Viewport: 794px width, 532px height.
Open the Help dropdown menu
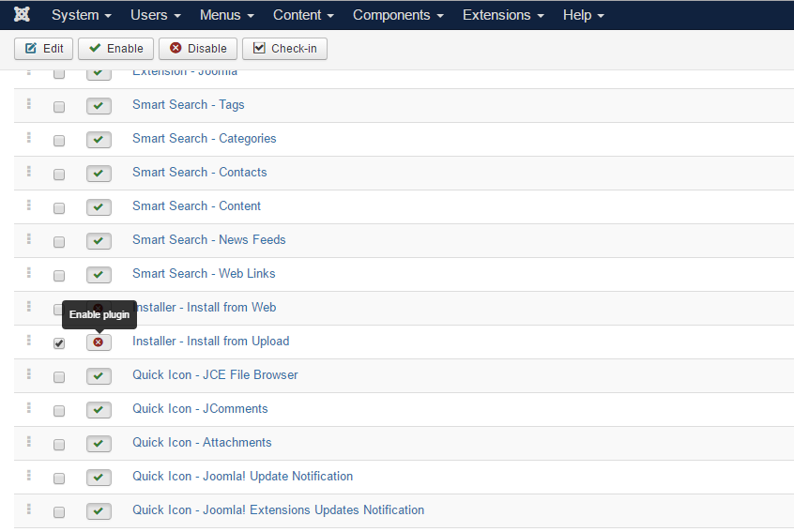pyautogui.click(x=584, y=15)
